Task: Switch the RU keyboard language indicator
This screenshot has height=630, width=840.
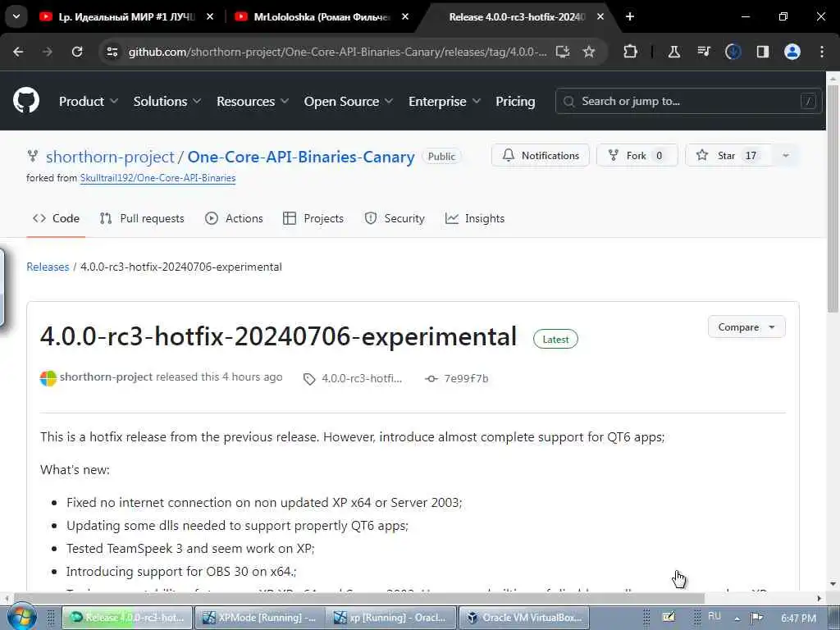Action: (x=714, y=617)
